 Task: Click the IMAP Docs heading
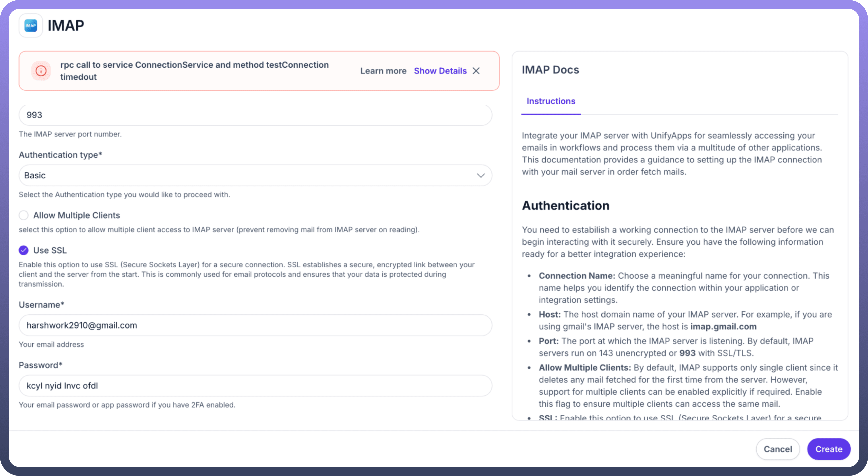550,70
